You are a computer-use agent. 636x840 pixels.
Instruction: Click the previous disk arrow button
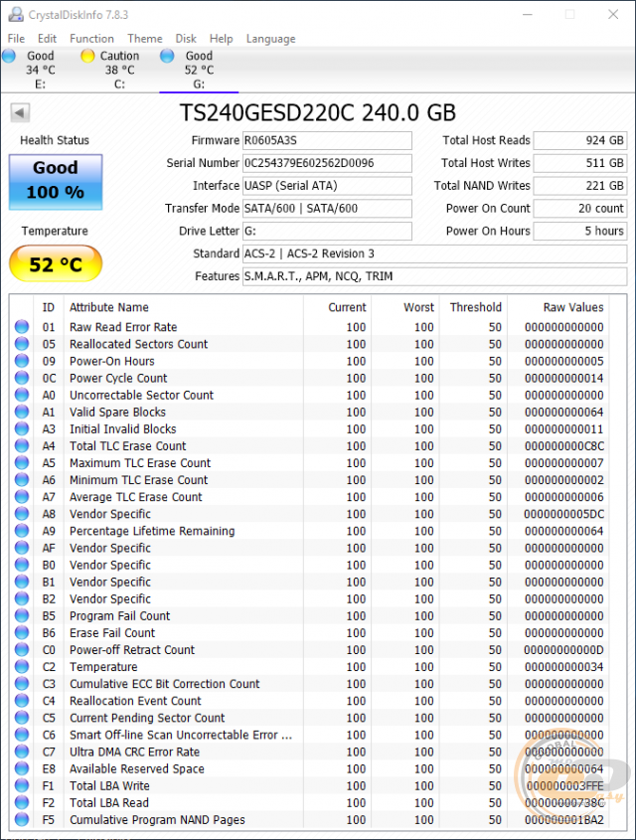[20, 112]
